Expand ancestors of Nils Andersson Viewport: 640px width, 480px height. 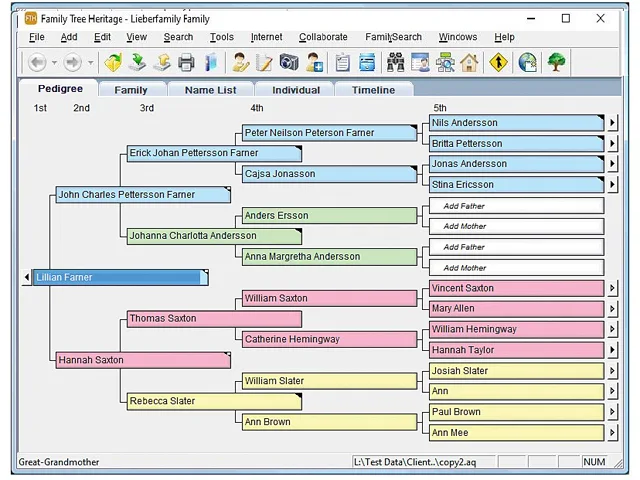(x=612, y=122)
